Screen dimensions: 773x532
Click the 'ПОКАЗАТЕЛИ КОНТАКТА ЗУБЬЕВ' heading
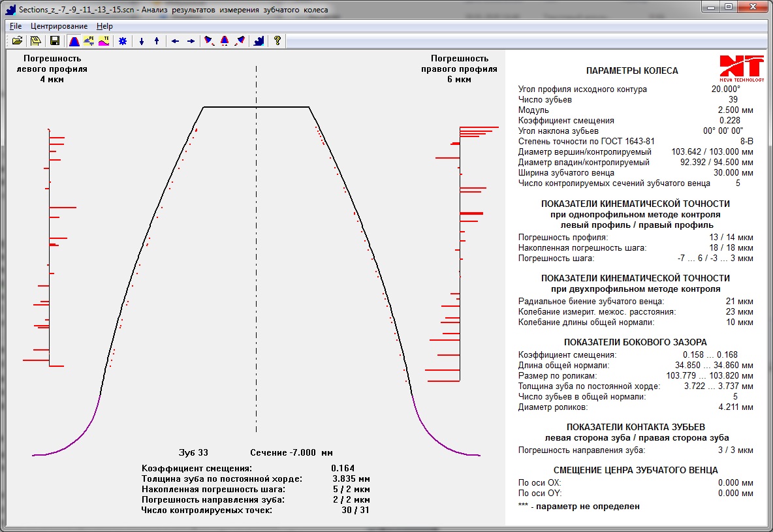click(635, 427)
